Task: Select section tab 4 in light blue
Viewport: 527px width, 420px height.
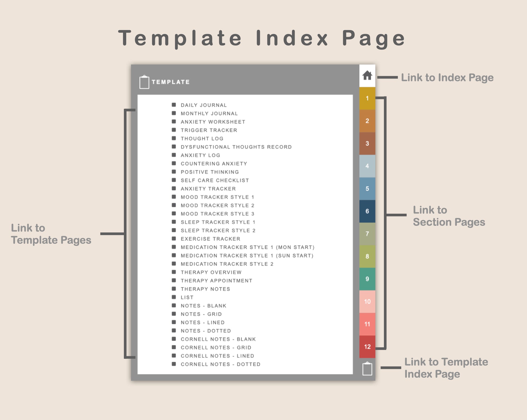Action: [x=367, y=166]
